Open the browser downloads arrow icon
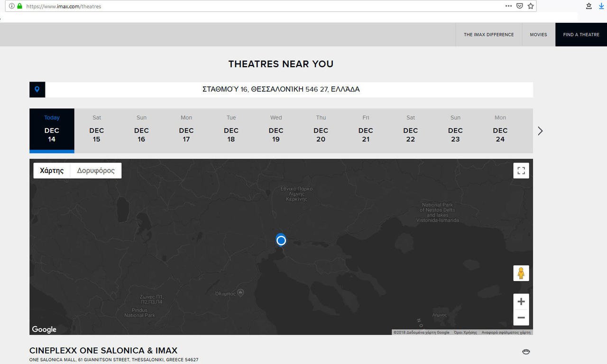This screenshot has width=607, height=364. point(602,6)
